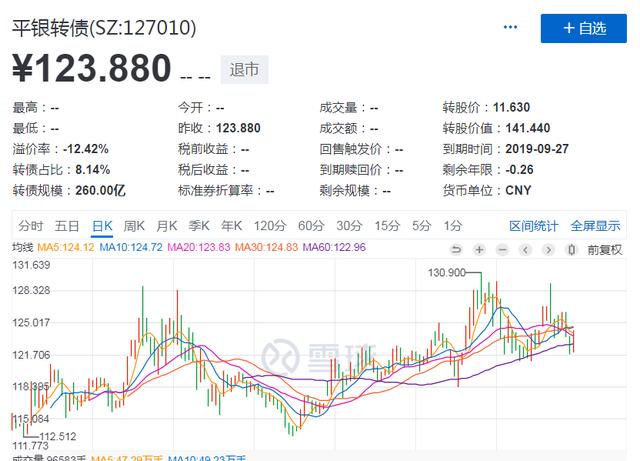This screenshot has height=461, width=640.
Task: Click the 货币单位 value CNY
Action: [x=518, y=191]
